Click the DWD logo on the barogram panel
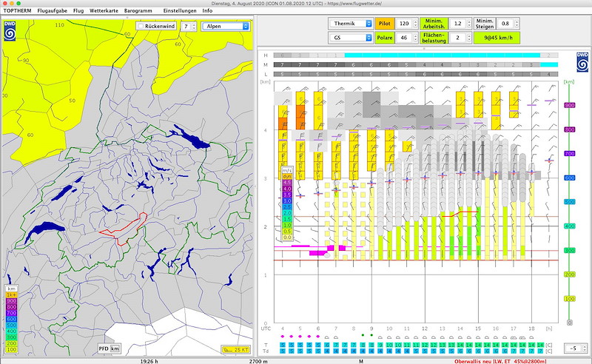This screenshot has height=364, width=592. pyautogui.click(x=582, y=62)
